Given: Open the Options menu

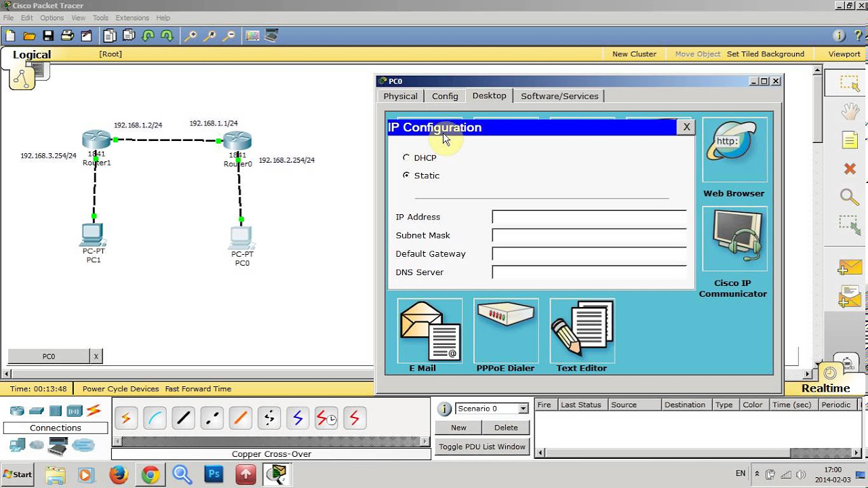Looking at the screenshot, I should coord(52,18).
